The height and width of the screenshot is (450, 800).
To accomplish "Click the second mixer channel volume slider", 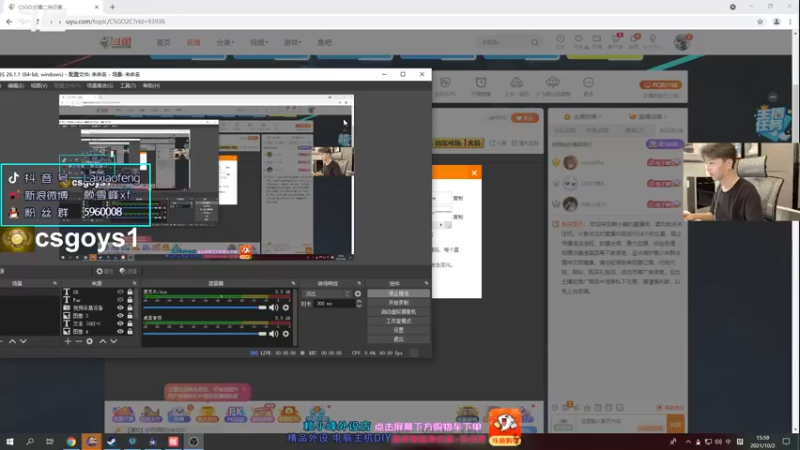I will 205,334.
